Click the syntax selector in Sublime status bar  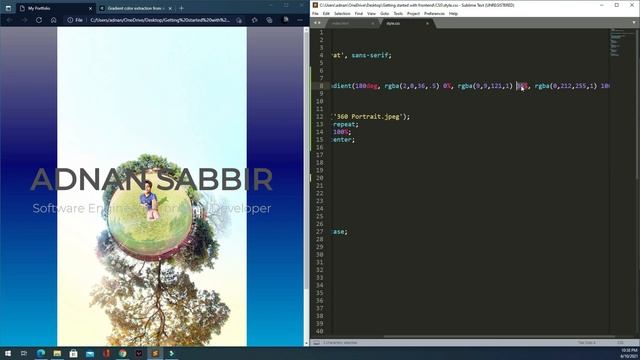point(620,343)
